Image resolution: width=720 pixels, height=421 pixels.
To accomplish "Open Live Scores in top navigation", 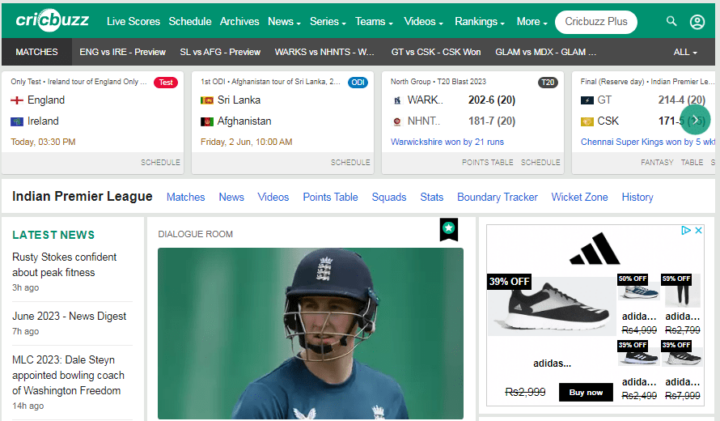I will click(x=133, y=22).
